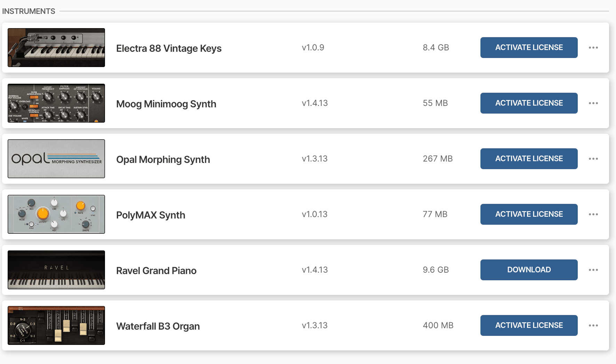Expand more options for Ravel Grand Piano

pyautogui.click(x=594, y=270)
